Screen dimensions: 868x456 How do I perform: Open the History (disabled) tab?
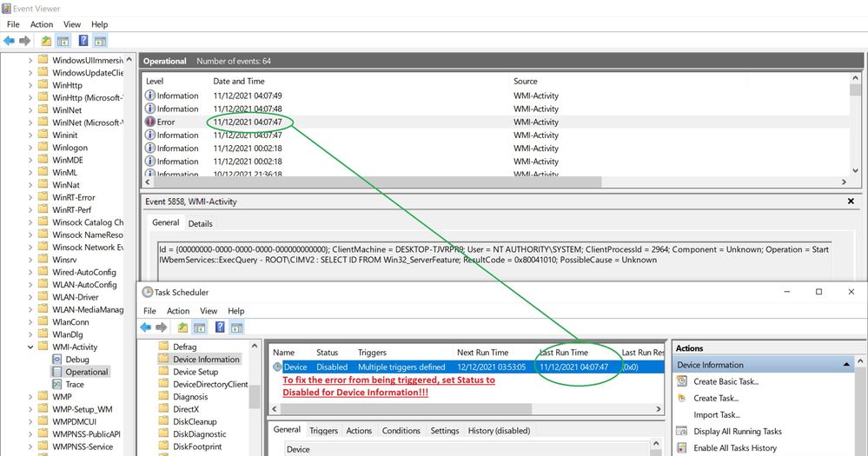pyautogui.click(x=499, y=431)
